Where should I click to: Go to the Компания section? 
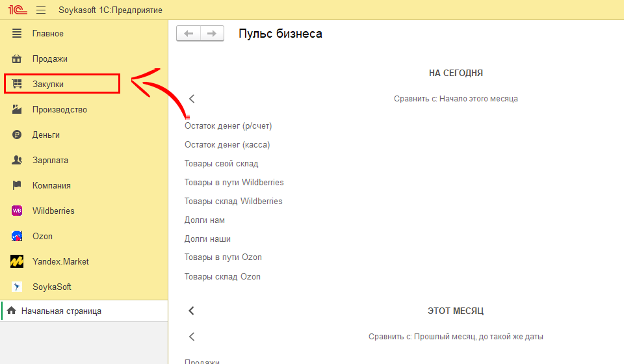51,185
